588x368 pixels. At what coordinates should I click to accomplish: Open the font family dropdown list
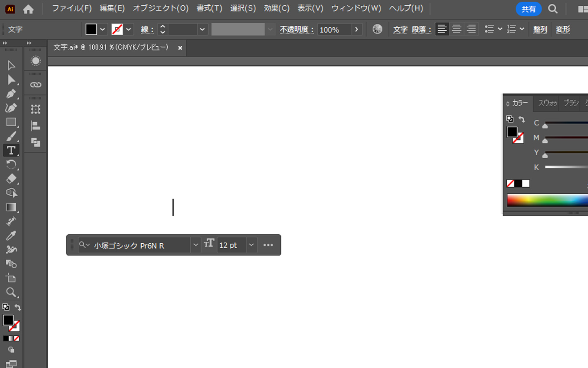[196, 245]
